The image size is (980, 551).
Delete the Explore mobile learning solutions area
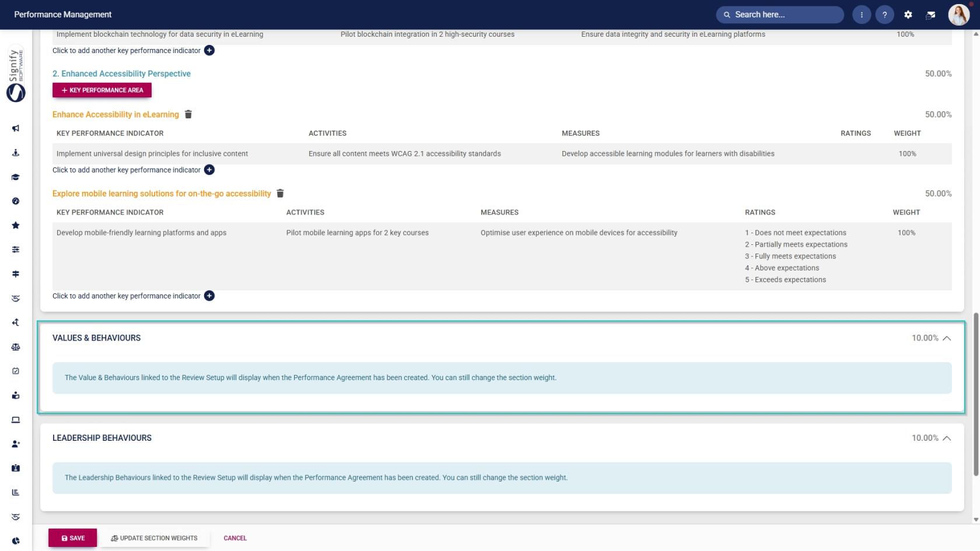point(280,194)
